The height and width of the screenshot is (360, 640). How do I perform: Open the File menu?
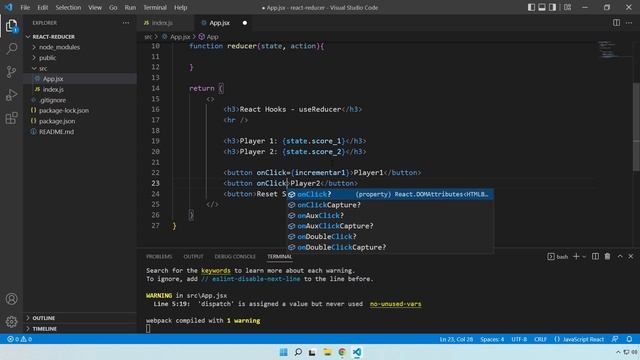pos(25,7)
